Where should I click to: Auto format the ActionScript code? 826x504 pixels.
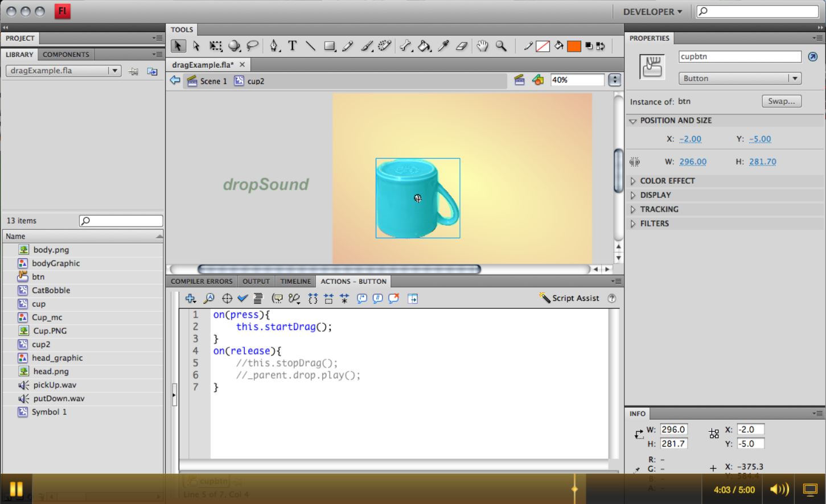click(258, 298)
